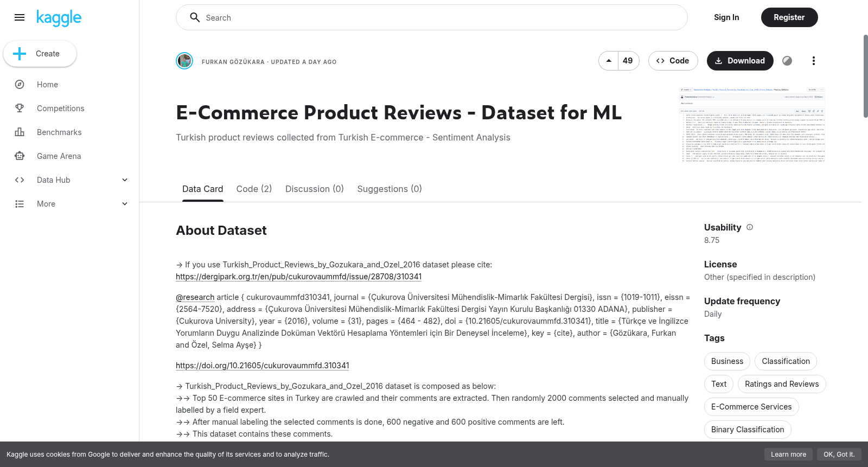Image resolution: width=868 pixels, height=467 pixels.
Task: Open Benchmarks in the sidebar
Action: click(69, 132)
